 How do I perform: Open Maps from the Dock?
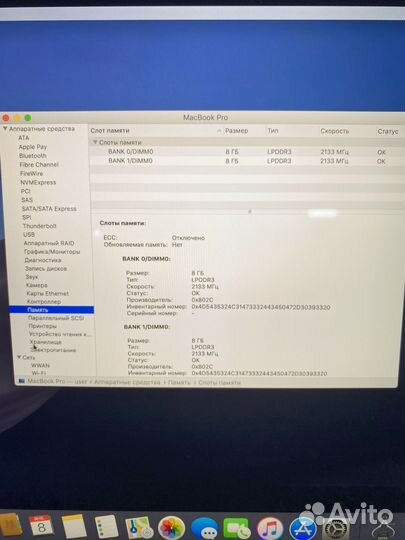click(x=139, y=527)
